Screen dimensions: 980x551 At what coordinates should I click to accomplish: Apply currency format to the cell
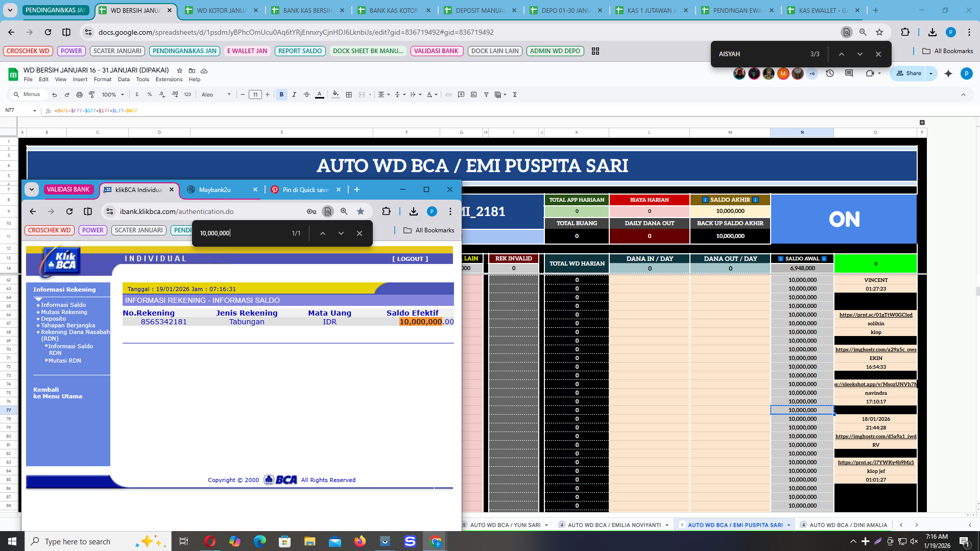point(137,94)
